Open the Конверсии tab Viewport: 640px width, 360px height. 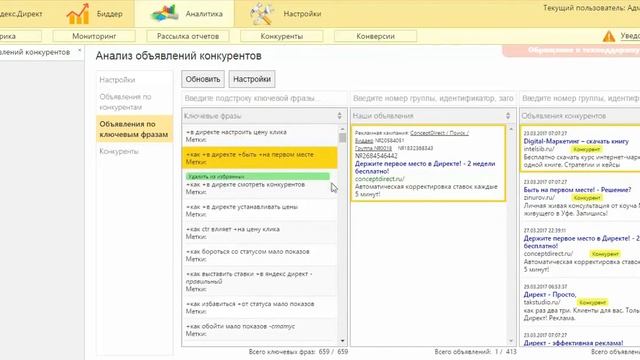tap(376, 36)
